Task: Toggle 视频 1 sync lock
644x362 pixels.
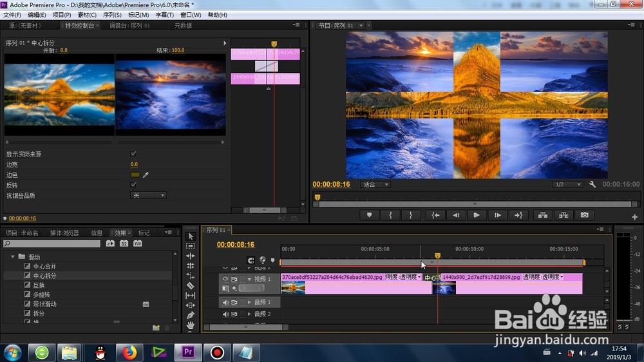Action: (x=234, y=279)
